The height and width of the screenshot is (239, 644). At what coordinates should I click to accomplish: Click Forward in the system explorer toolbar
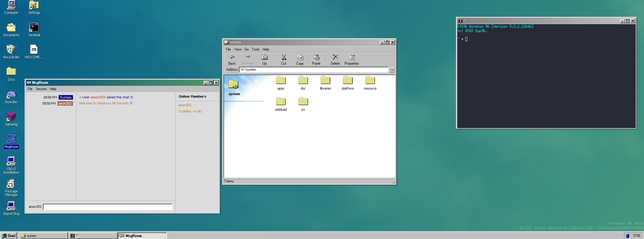click(x=248, y=60)
